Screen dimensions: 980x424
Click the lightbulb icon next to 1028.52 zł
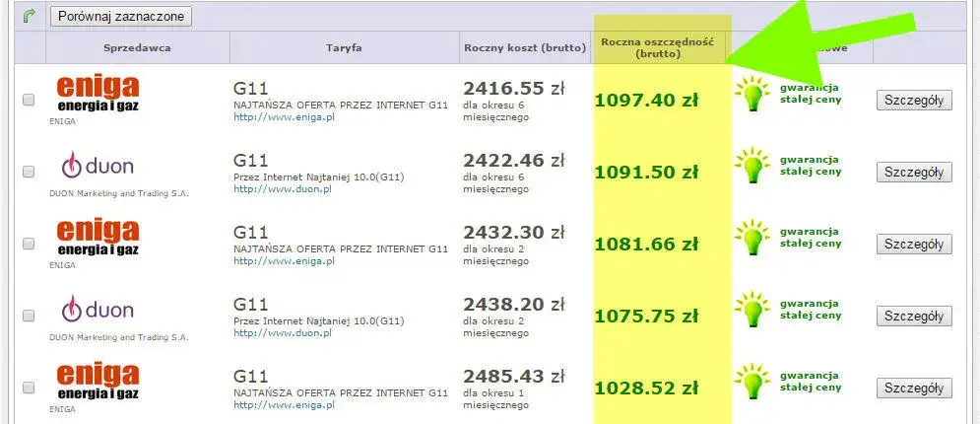point(753,383)
